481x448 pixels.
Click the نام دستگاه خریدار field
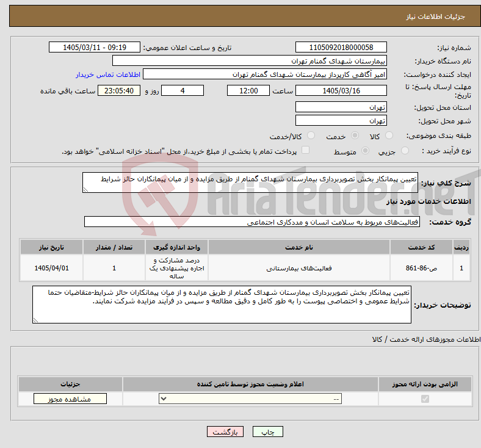point(250,60)
